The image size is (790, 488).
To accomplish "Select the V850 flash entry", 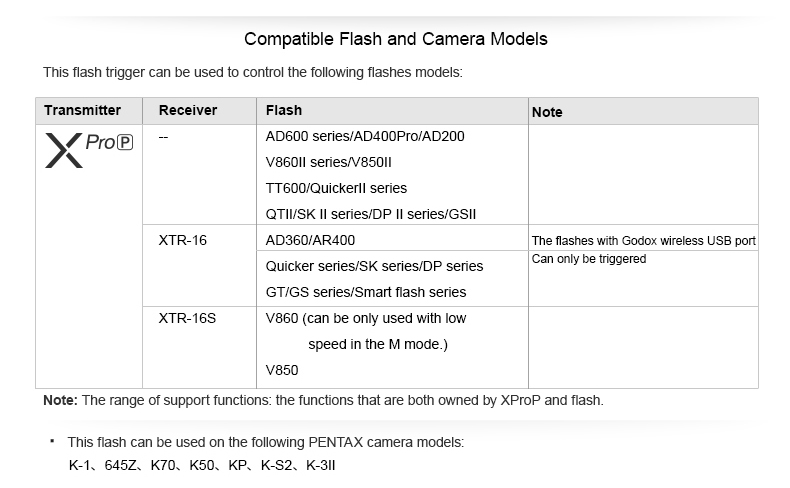I will tap(282, 370).
